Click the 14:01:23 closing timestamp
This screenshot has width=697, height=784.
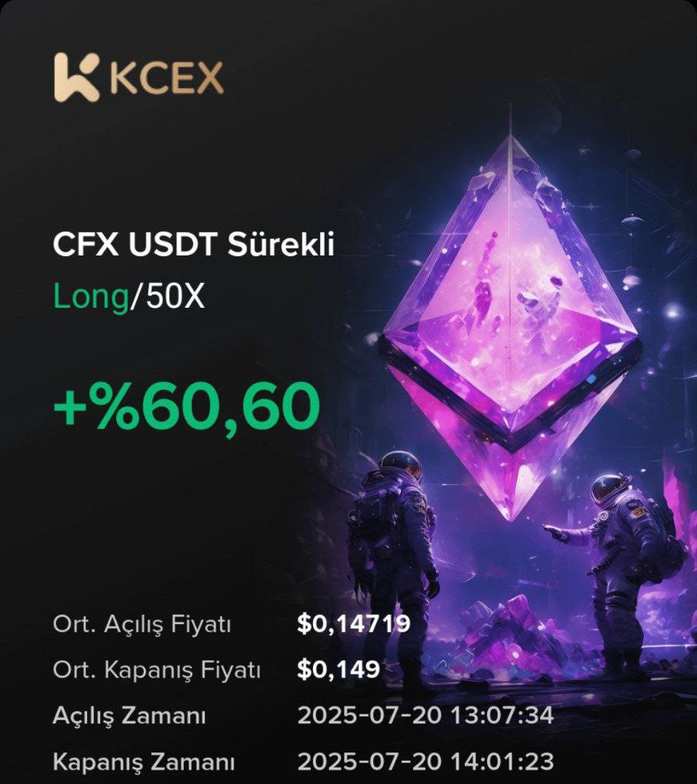pos(502,762)
